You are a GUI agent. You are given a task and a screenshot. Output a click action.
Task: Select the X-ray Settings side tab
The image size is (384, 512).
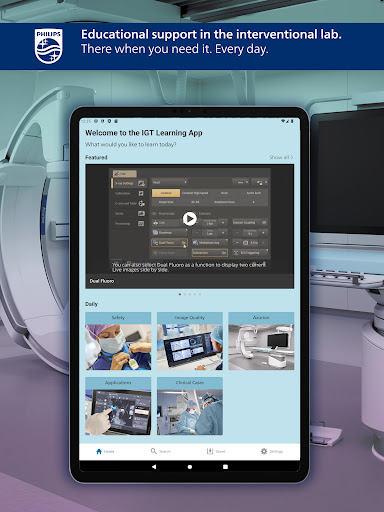point(128,183)
